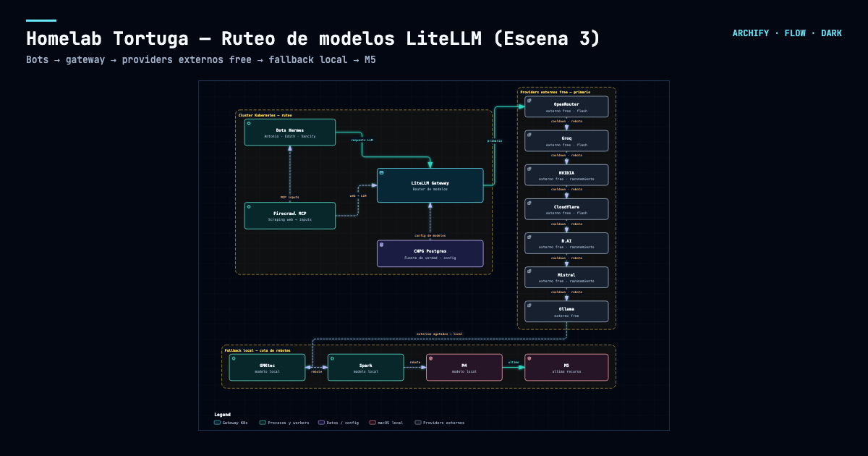Click the icon in the Spark node
Viewport: 868px width, 456px height.
[x=333, y=358]
